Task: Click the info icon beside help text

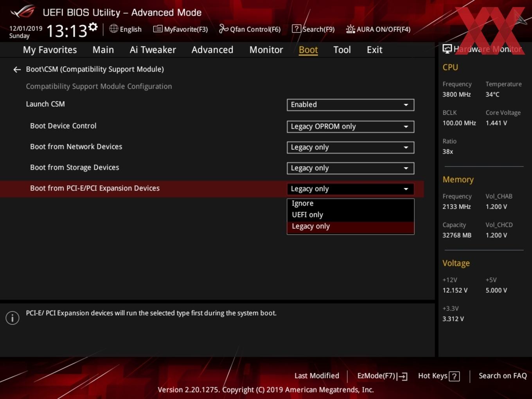Action: (x=13, y=318)
